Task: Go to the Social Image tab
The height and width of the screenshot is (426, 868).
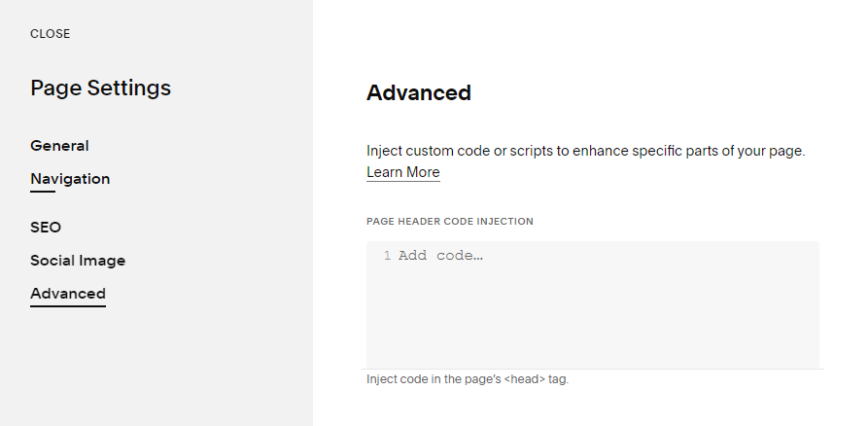Action: tap(78, 261)
